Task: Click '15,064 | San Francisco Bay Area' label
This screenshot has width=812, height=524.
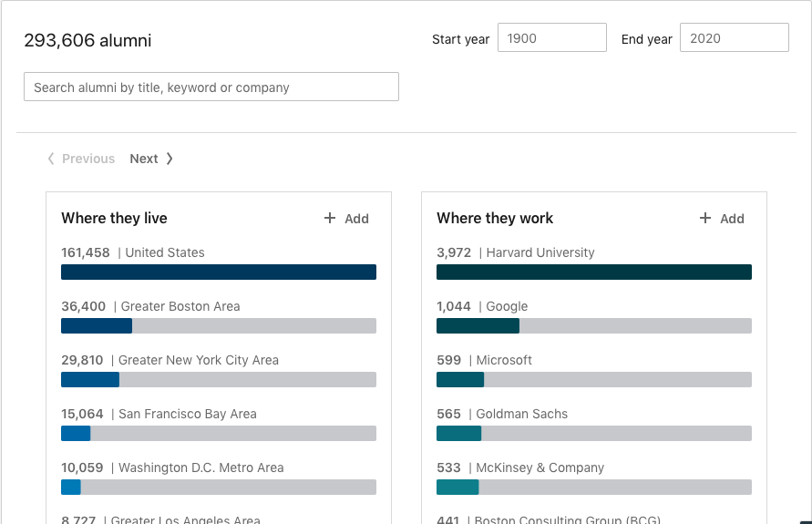Action: 159,415
